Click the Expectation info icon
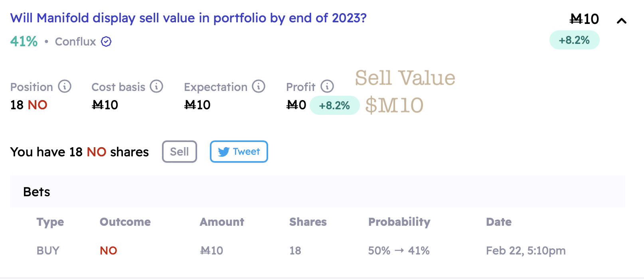The image size is (644, 280). pos(259,86)
